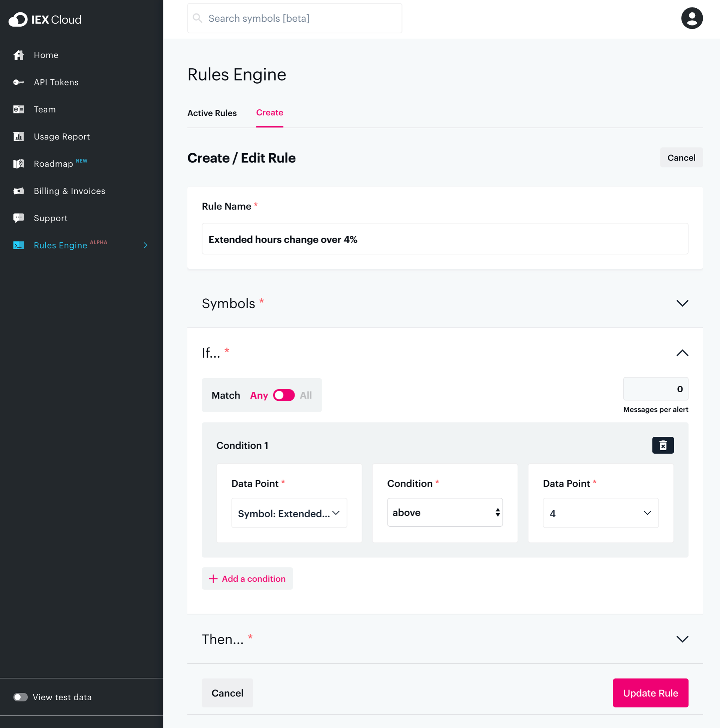Click the Billing & Invoices money icon

(x=18, y=191)
